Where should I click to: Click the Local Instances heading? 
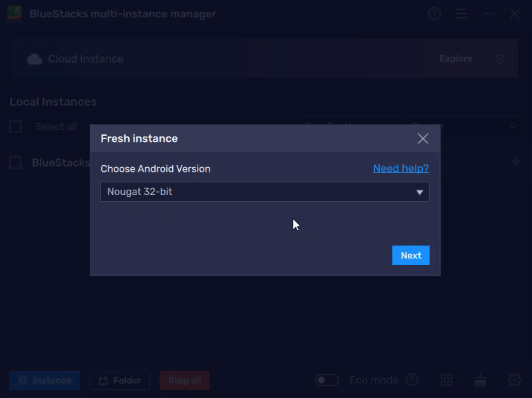(53, 102)
